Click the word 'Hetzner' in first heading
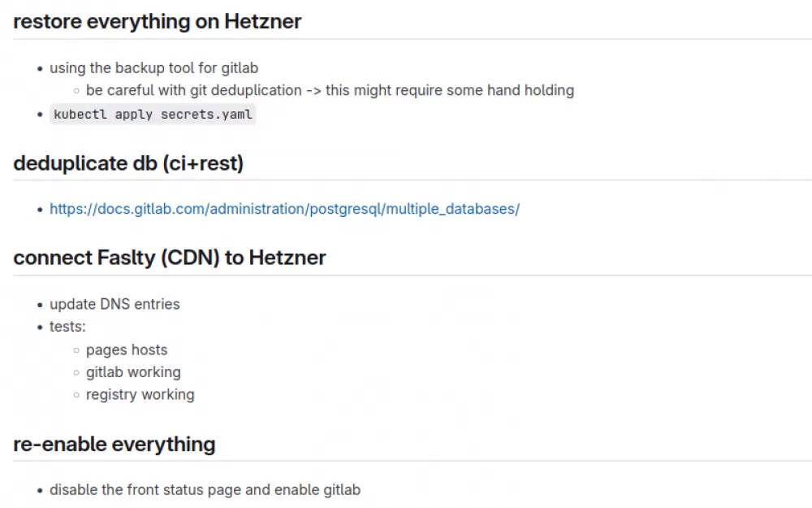The height and width of the screenshot is (508, 812). click(262, 22)
